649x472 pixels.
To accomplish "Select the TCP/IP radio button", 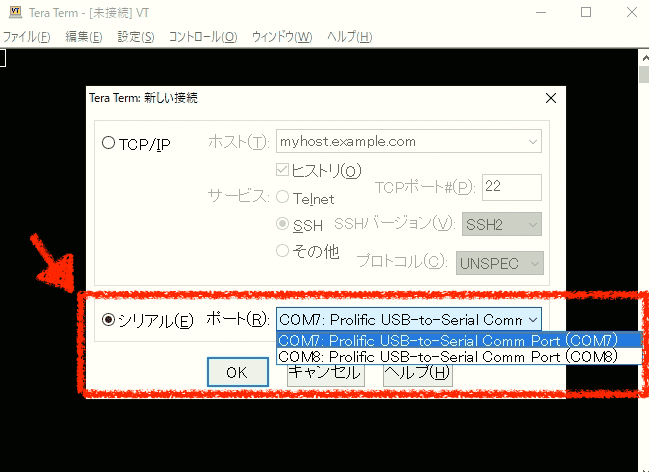I will click(x=108, y=143).
